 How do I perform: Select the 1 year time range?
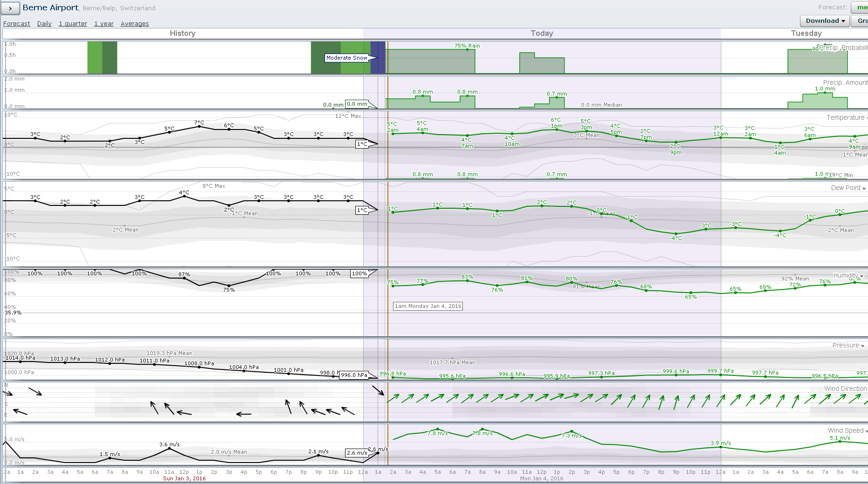[104, 24]
